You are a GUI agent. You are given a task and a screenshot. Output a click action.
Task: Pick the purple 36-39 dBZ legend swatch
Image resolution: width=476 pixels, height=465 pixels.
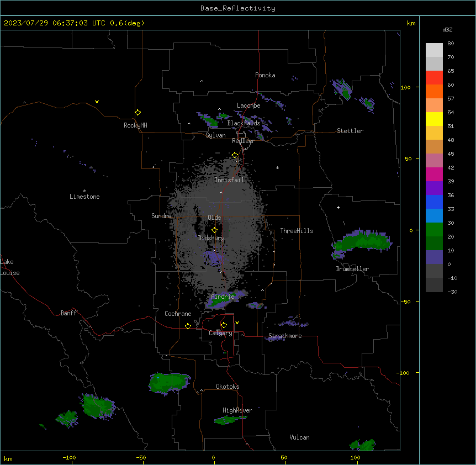pyautogui.click(x=434, y=188)
